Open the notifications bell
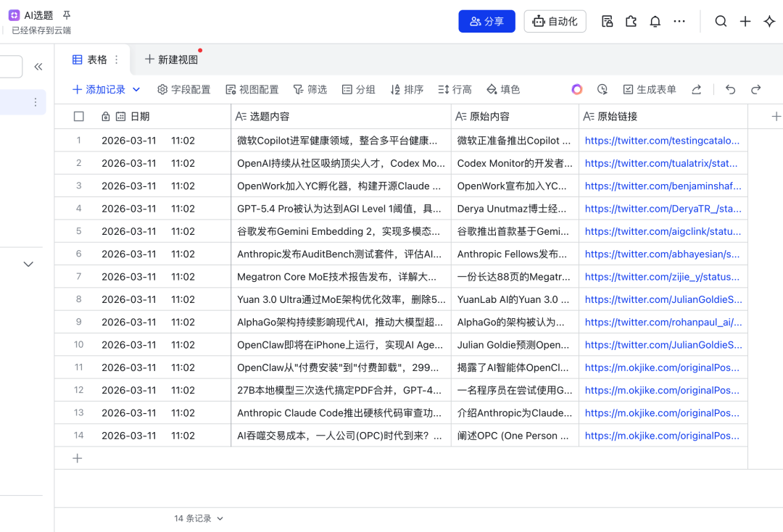 tap(655, 21)
